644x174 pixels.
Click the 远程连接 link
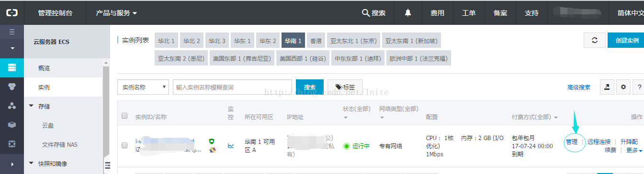pyautogui.click(x=599, y=142)
